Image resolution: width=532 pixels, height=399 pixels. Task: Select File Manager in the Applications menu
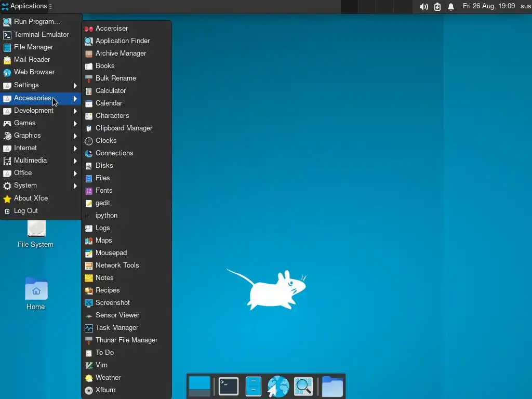pyautogui.click(x=41, y=47)
